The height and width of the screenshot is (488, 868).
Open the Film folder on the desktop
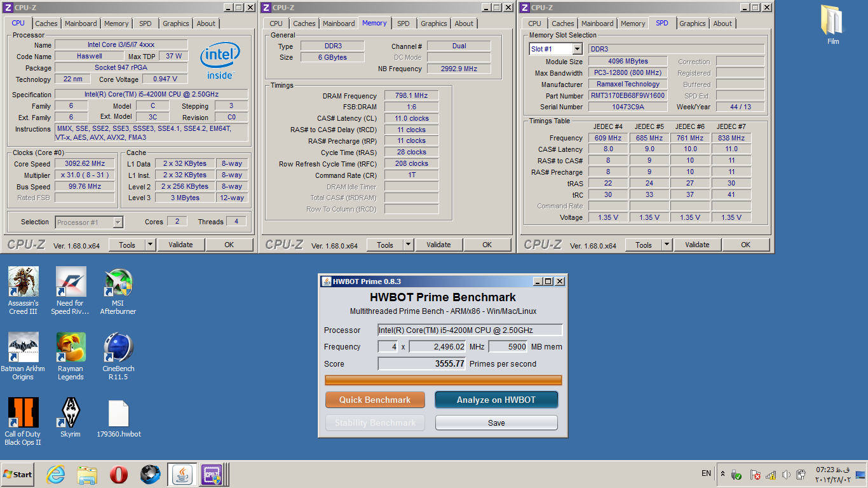pos(832,25)
